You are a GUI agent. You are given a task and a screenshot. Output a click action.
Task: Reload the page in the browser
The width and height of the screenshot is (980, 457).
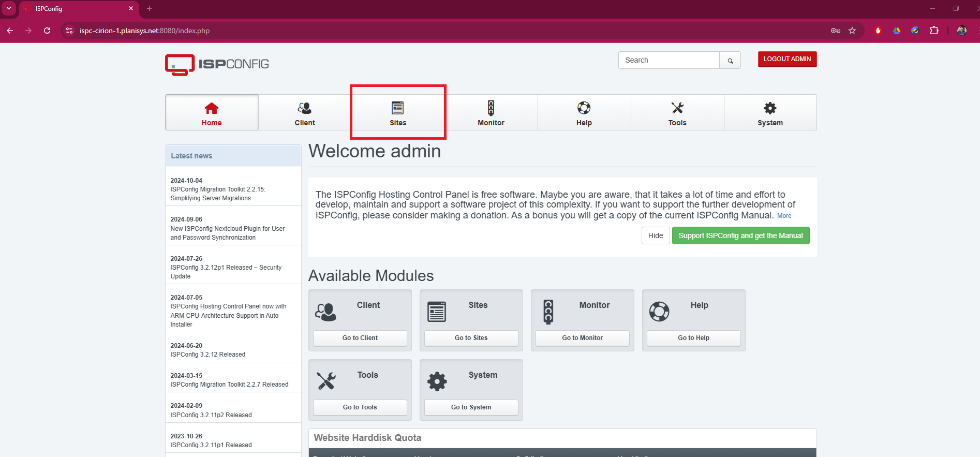pyautogui.click(x=47, y=31)
